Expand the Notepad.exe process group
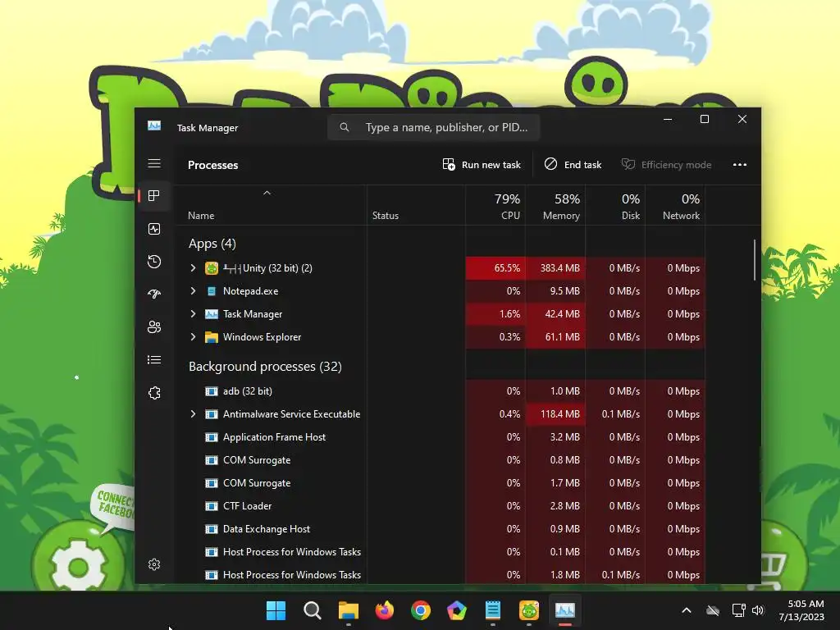This screenshot has height=630, width=840. pyautogui.click(x=193, y=291)
